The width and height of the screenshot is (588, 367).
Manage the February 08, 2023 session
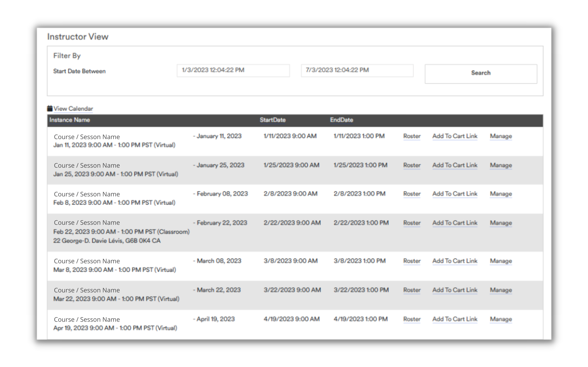501,194
